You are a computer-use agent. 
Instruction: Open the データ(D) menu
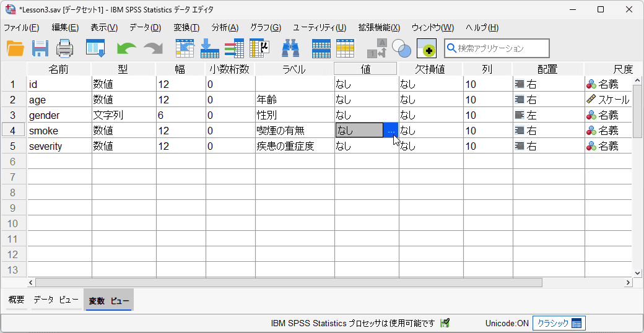pyautogui.click(x=146, y=28)
